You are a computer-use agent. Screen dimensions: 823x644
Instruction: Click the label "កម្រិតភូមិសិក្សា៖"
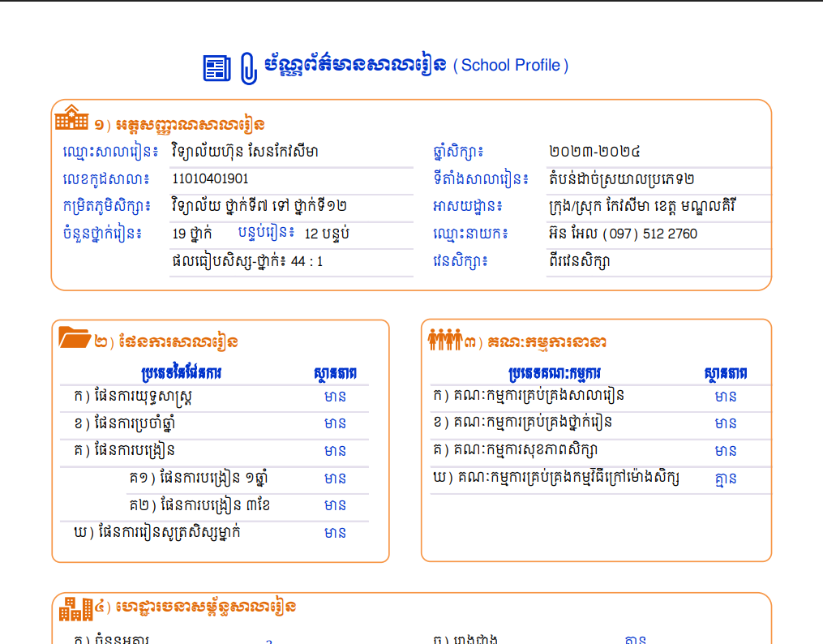point(106,206)
